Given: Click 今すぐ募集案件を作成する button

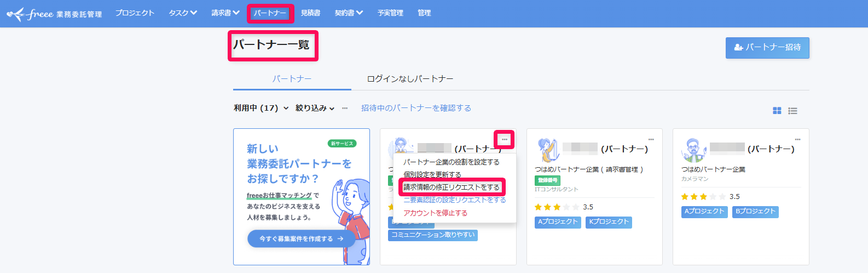Looking at the screenshot, I should coord(301,239).
